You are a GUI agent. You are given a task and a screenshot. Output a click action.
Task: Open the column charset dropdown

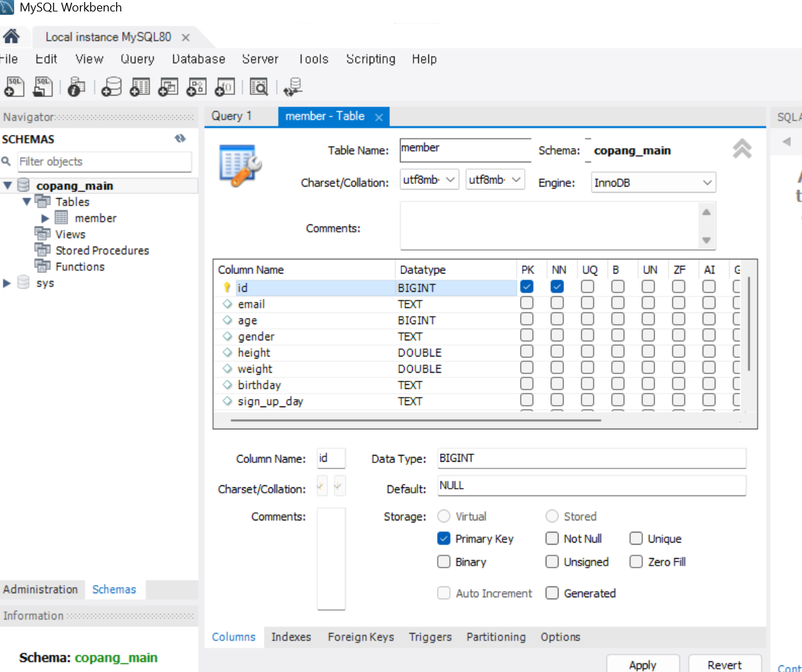(x=321, y=486)
